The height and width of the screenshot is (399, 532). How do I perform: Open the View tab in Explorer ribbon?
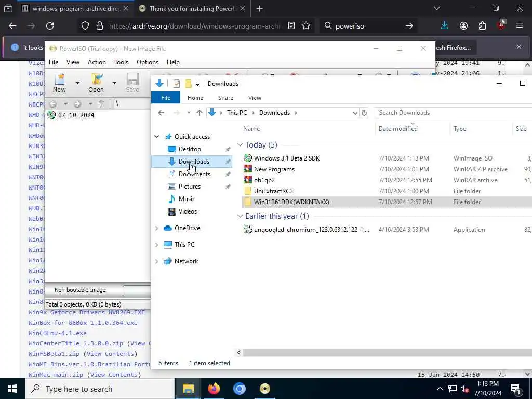coord(255,98)
